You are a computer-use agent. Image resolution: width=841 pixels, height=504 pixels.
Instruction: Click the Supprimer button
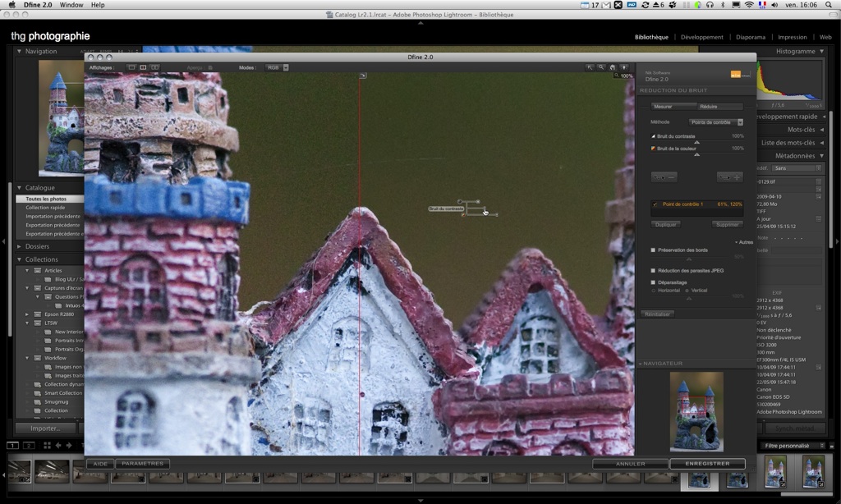728,225
